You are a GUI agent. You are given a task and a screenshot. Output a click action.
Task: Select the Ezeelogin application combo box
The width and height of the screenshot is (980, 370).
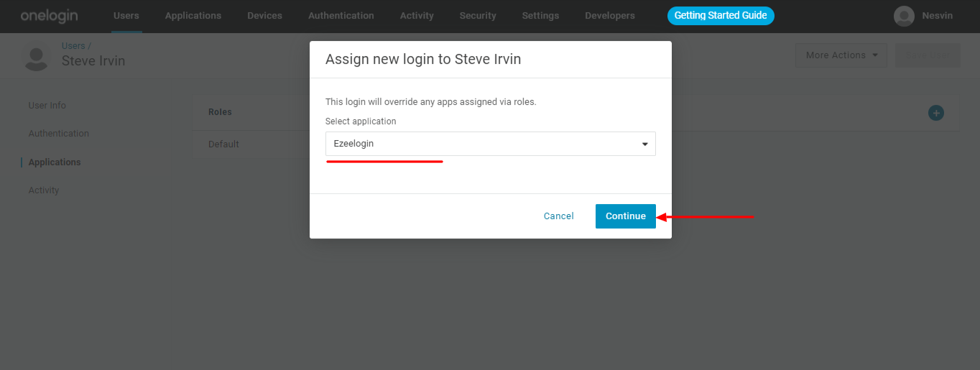click(x=490, y=144)
